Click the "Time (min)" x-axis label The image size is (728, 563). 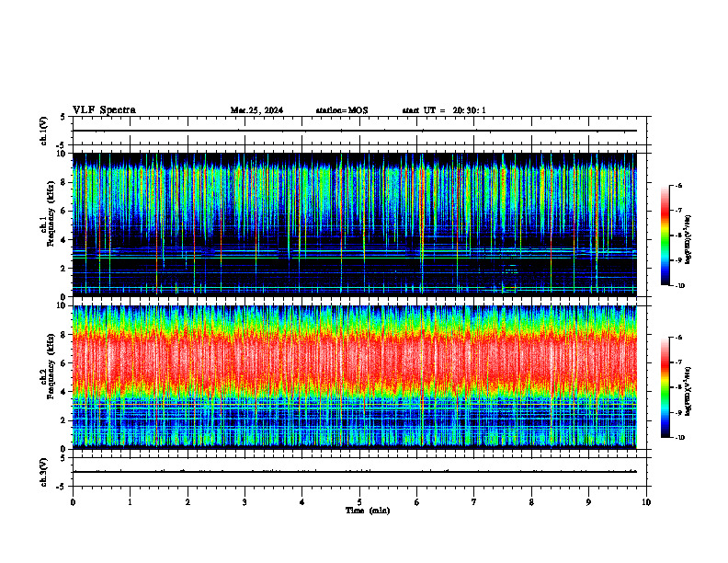tap(368, 511)
